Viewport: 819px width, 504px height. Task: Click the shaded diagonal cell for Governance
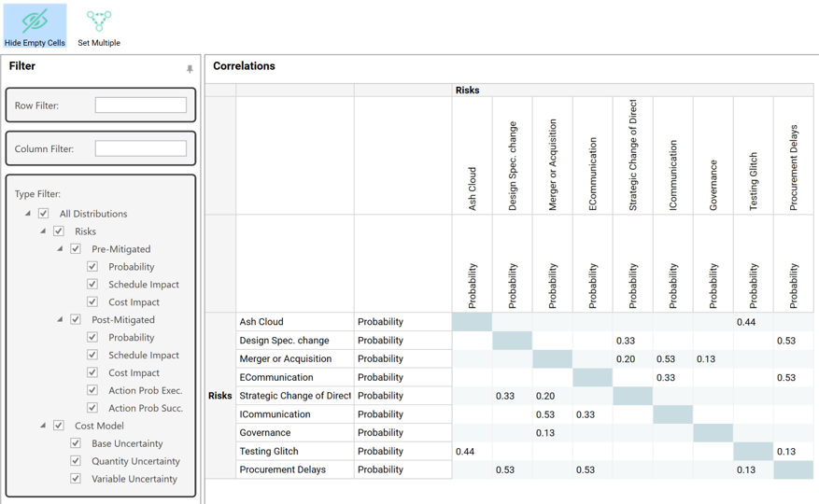point(713,433)
